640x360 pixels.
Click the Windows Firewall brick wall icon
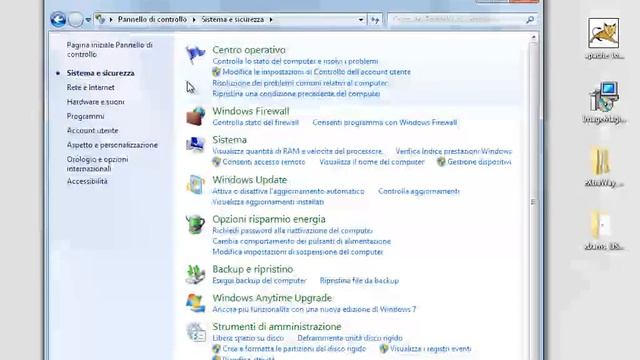[196, 116]
